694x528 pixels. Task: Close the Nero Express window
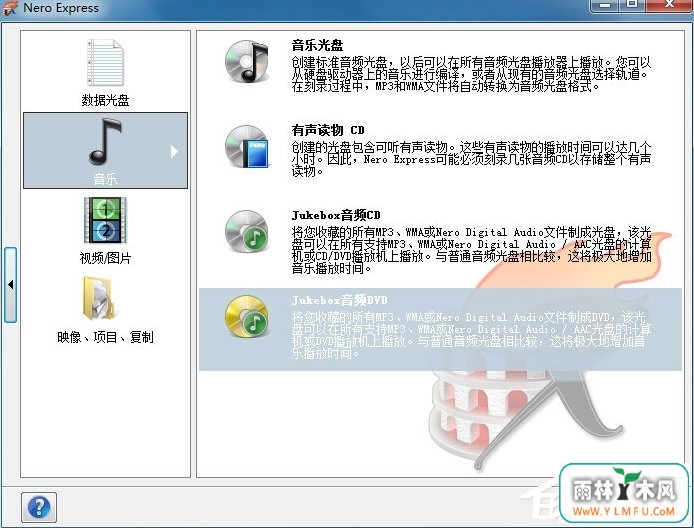(669, 5)
